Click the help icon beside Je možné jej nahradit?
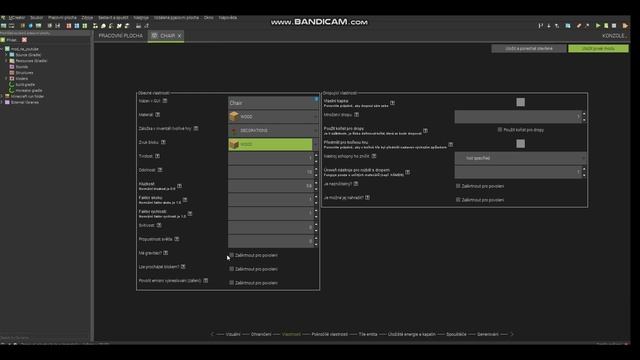The width and height of the screenshot is (640, 360). (368, 198)
